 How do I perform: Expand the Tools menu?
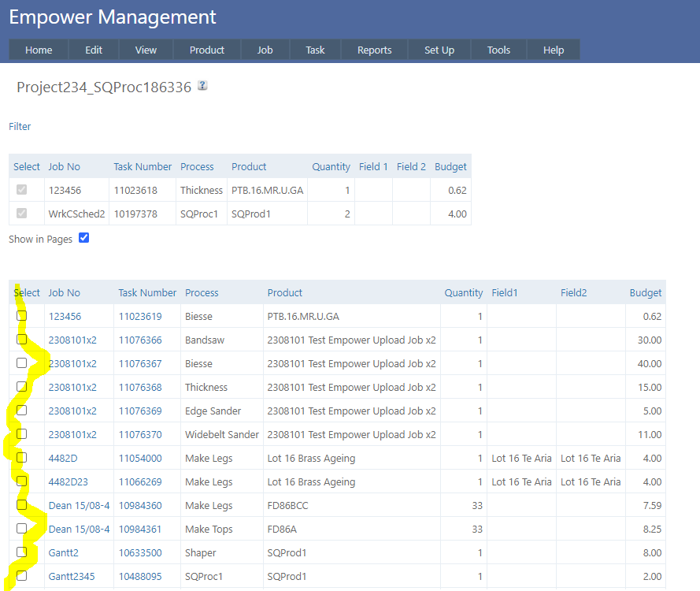pyautogui.click(x=498, y=50)
